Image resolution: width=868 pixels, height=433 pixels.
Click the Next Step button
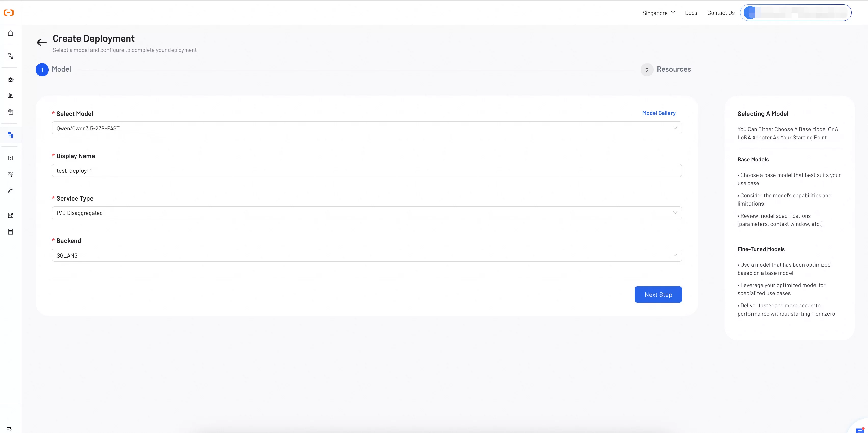pos(658,295)
